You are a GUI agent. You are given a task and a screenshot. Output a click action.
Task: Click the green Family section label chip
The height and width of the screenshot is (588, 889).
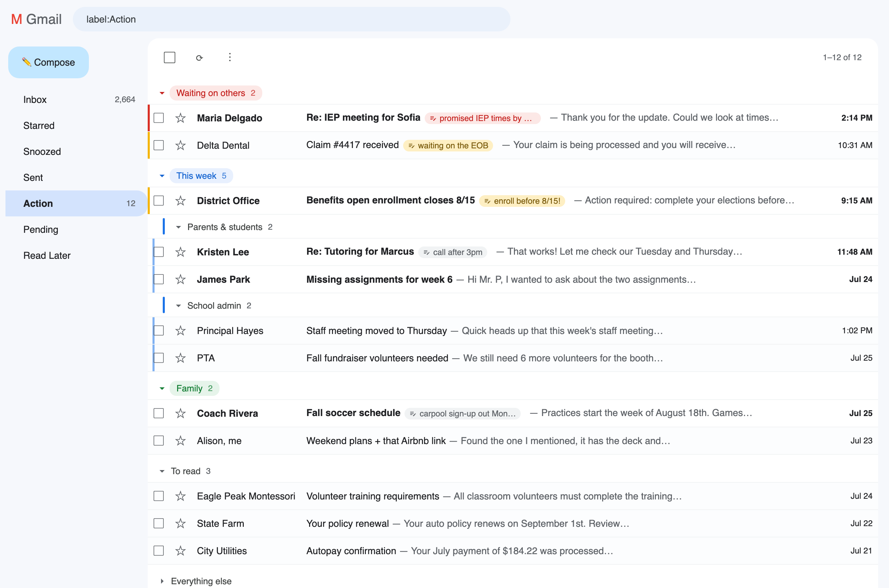pyautogui.click(x=194, y=388)
